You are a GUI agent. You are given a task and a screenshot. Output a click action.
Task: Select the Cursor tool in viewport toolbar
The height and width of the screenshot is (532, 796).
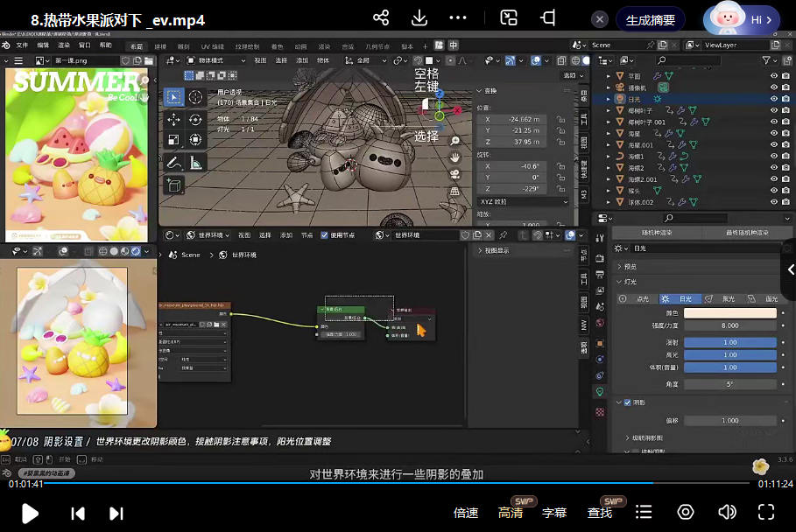pos(195,97)
